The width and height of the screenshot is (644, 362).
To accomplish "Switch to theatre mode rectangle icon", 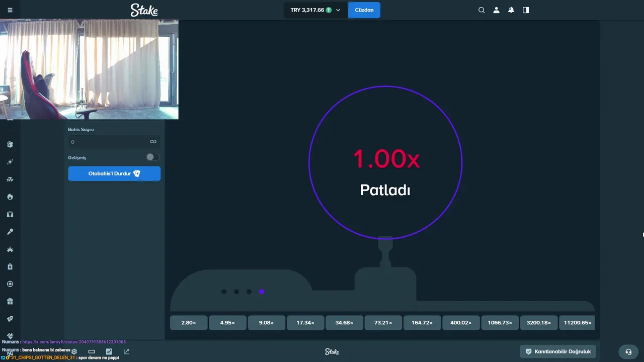I will (92, 351).
